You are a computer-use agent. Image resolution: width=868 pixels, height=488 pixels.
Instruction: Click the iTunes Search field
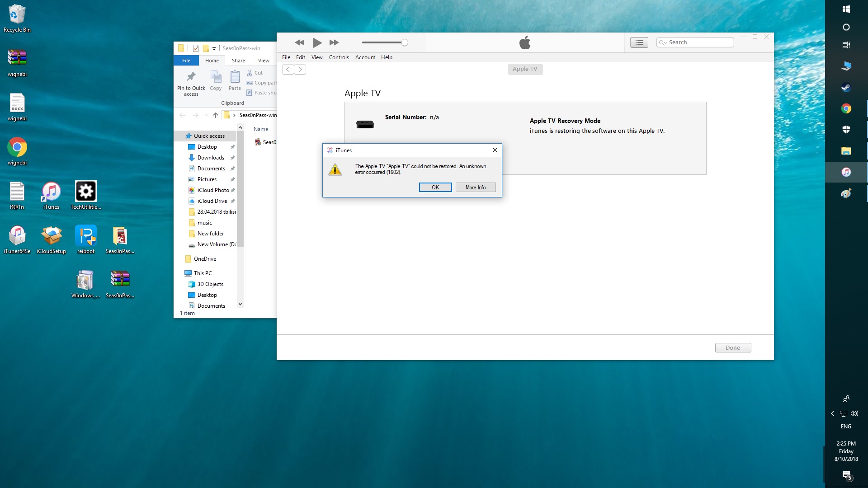coord(698,42)
